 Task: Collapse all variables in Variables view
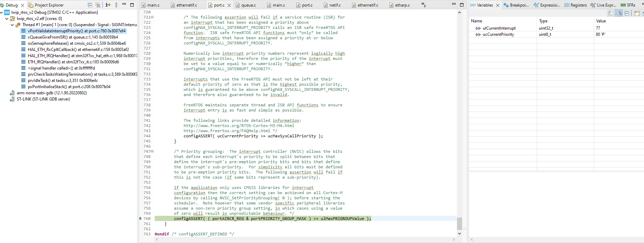coord(627,13)
